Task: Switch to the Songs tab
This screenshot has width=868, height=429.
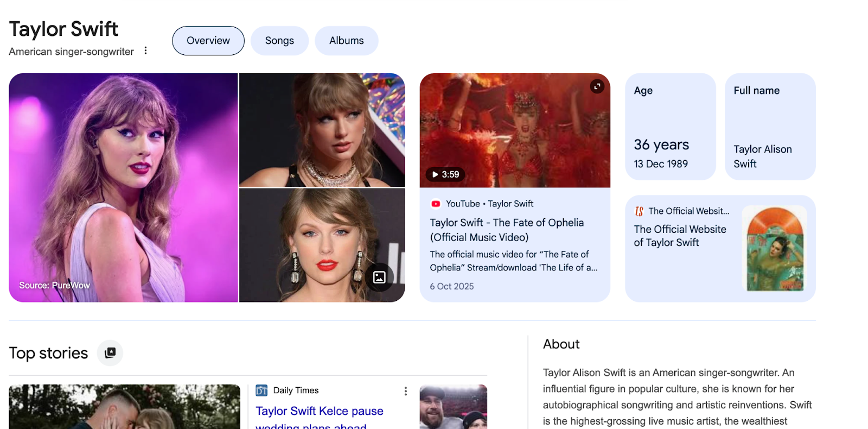Action: pos(279,41)
